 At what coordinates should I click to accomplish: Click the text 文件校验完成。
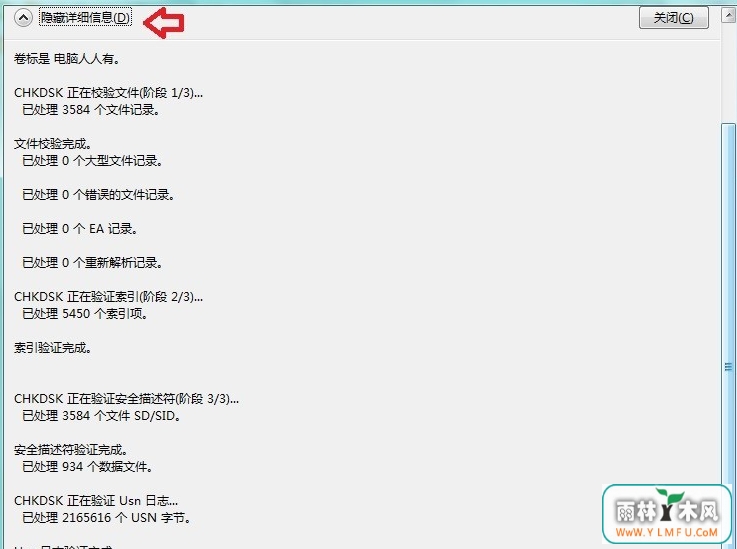tap(53, 144)
